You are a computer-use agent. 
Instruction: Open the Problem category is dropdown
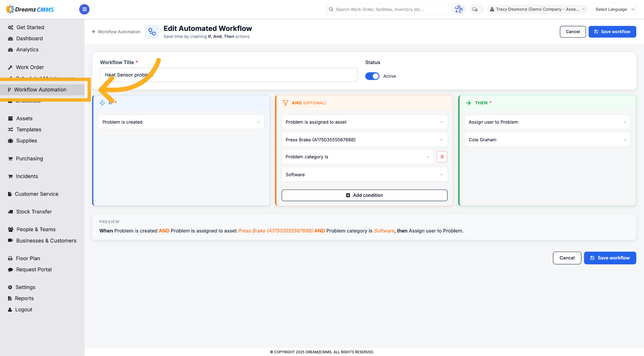358,157
